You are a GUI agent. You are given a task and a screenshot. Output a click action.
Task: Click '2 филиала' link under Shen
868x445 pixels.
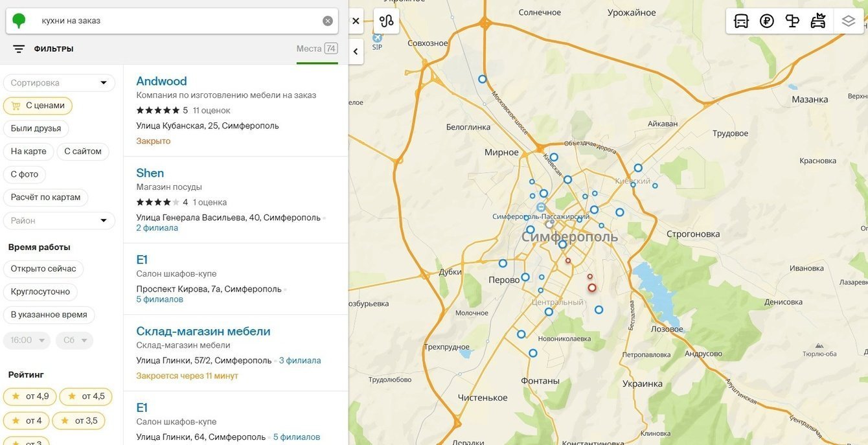(x=157, y=228)
